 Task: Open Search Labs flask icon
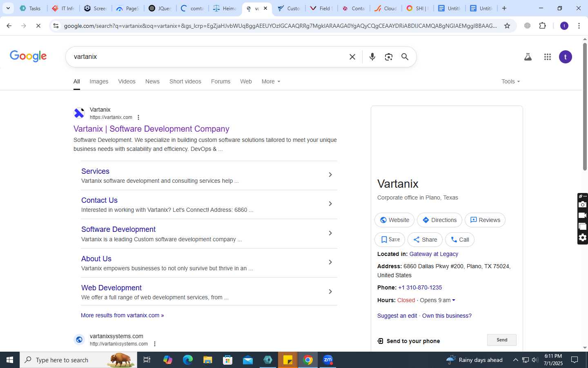pyautogui.click(x=528, y=57)
